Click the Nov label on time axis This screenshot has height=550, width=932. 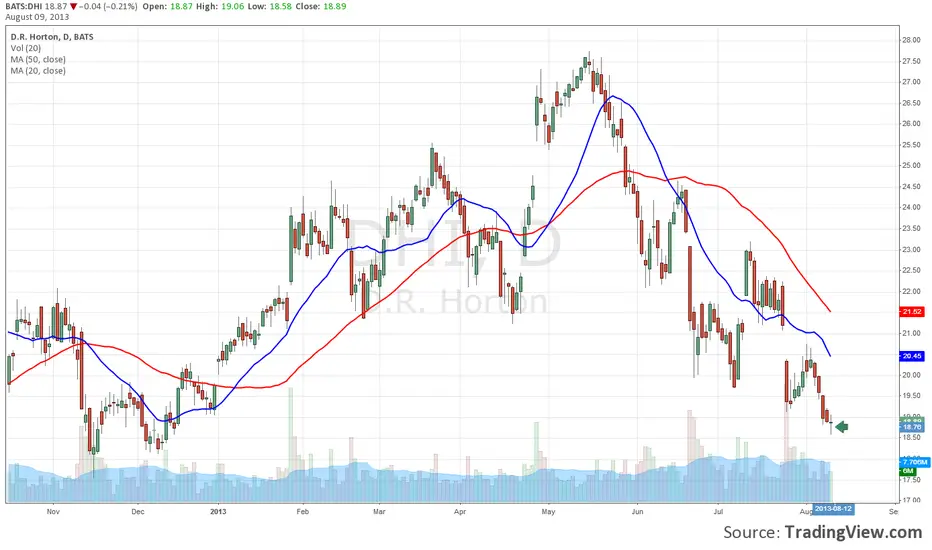click(x=53, y=511)
